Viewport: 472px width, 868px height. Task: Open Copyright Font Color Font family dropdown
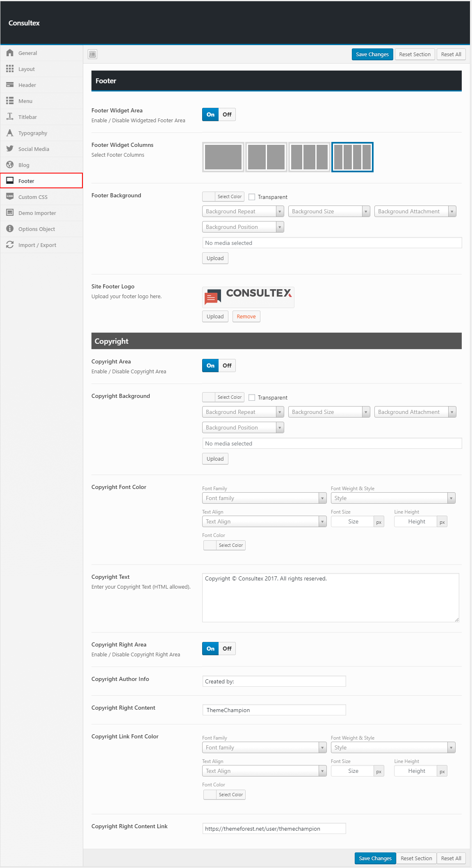[264, 498]
